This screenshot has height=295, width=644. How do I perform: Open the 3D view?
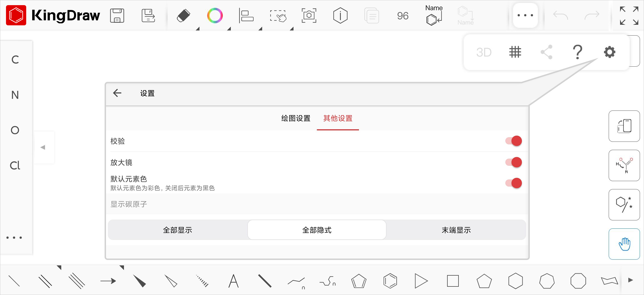click(484, 52)
